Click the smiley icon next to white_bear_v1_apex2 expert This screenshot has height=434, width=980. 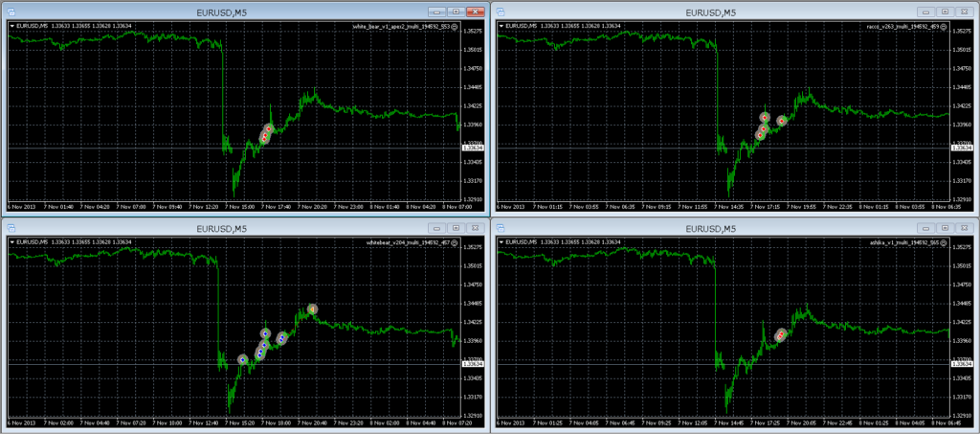coord(456,27)
